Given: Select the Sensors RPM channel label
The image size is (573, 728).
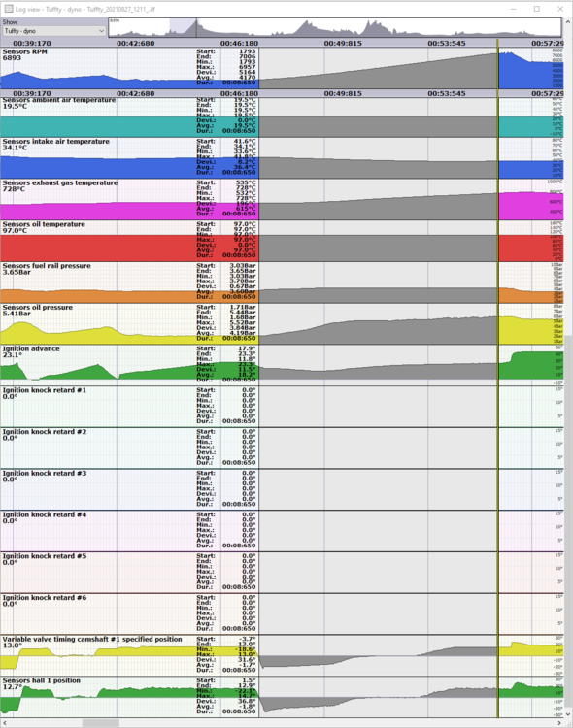Looking at the screenshot, I should (24, 51).
